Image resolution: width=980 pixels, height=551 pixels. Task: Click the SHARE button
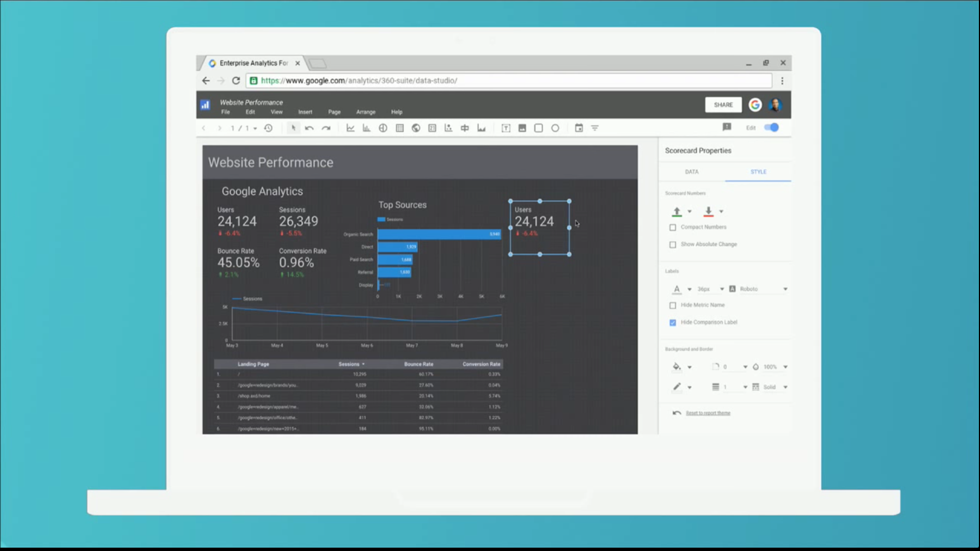click(x=723, y=104)
